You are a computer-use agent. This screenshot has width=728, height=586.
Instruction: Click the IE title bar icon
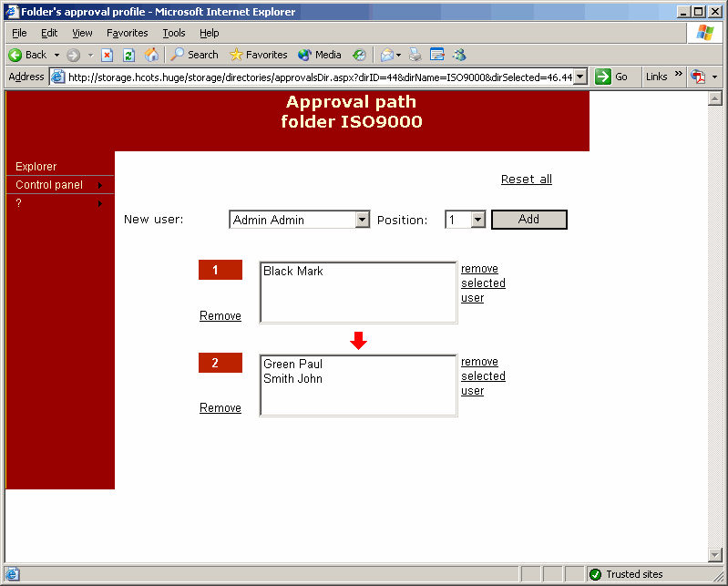[x=12, y=12]
